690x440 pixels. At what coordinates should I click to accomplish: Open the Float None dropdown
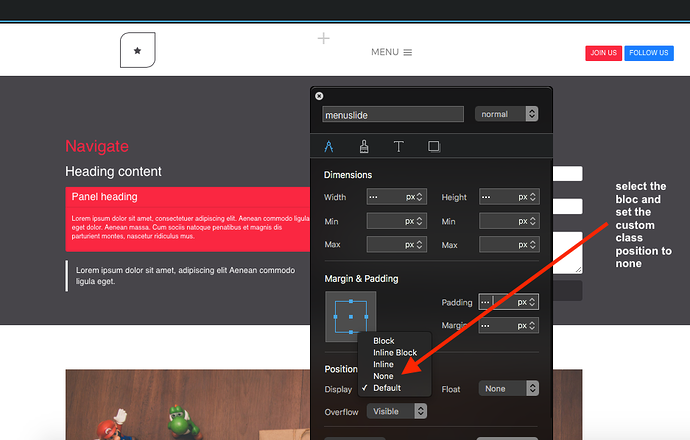click(x=508, y=388)
